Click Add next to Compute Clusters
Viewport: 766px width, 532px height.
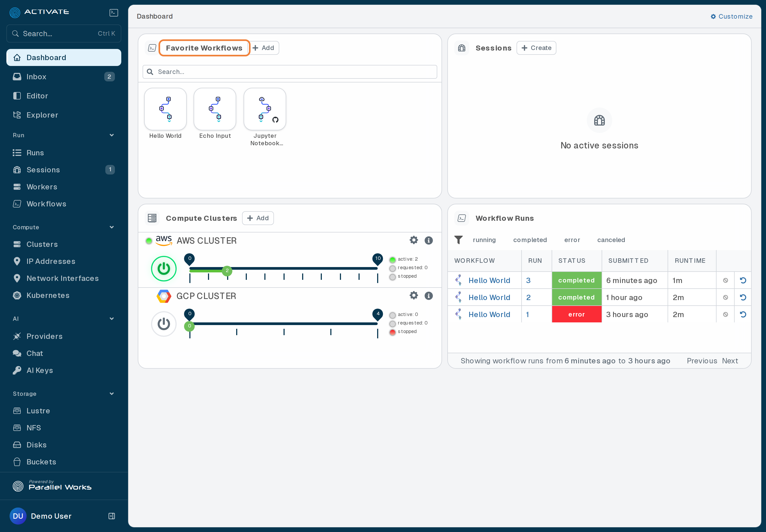[x=258, y=218]
